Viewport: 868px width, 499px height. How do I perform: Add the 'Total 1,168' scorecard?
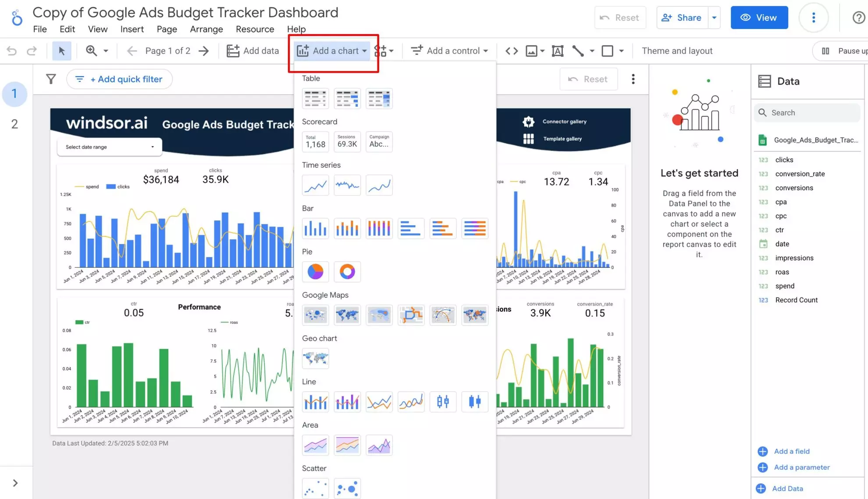315,142
